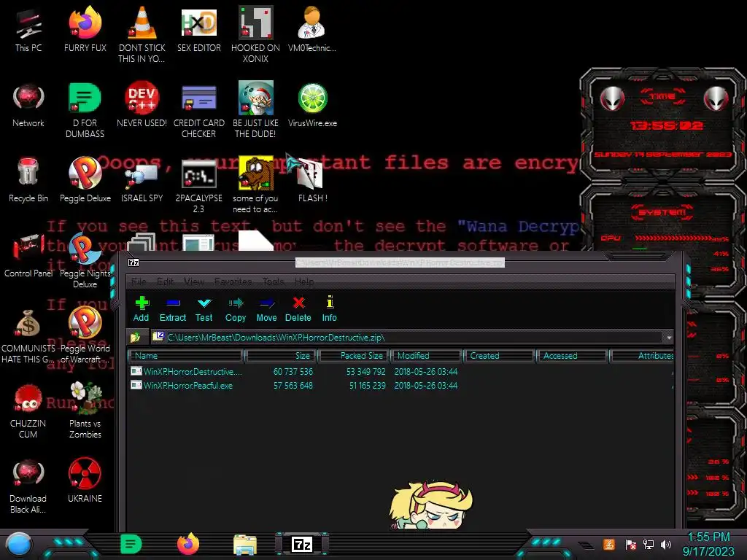Select COMMUNISTS HATE THIS money bag icon

click(x=28, y=336)
